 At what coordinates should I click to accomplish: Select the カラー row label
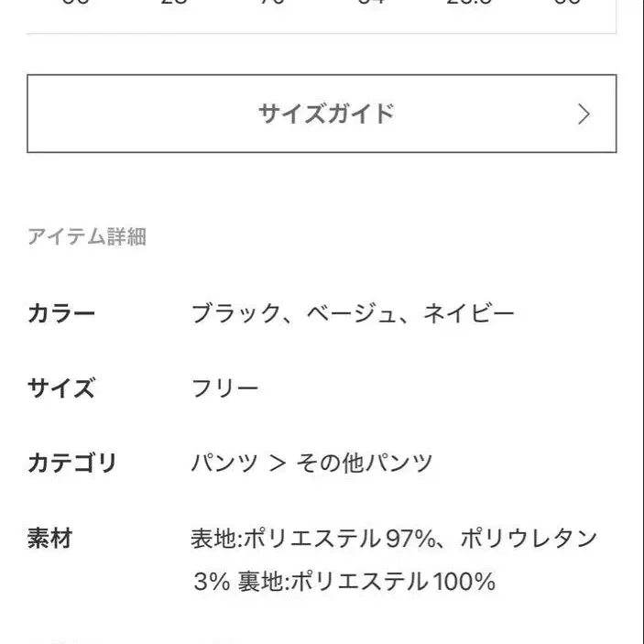61,314
